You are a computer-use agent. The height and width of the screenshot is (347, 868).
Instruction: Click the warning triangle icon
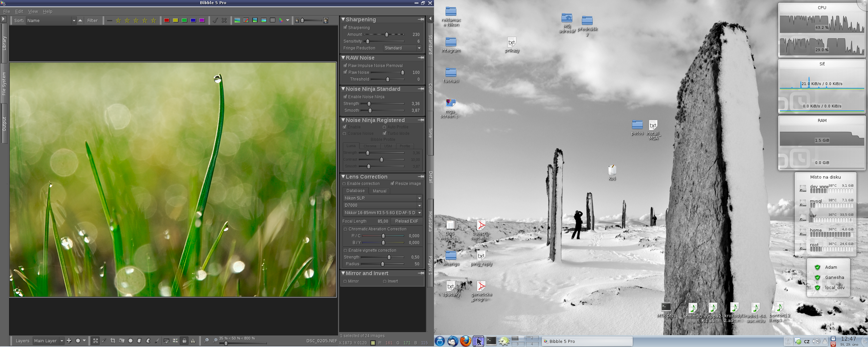coord(193,341)
